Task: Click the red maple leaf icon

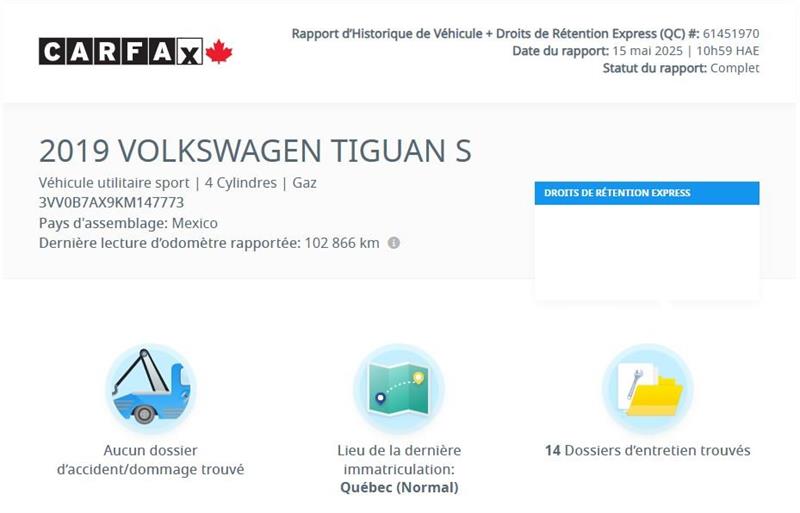Action: click(219, 51)
